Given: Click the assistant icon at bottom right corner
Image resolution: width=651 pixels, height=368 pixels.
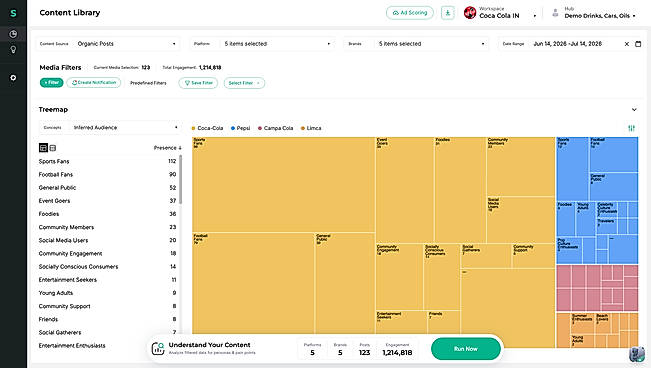Looking at the screenshot, I should (x=637, y=354).
